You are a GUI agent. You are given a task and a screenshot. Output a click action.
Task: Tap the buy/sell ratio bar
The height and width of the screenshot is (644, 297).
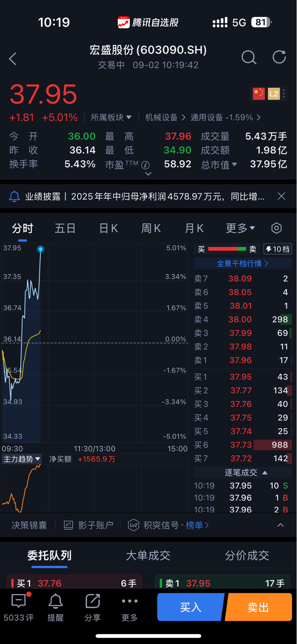227,249
